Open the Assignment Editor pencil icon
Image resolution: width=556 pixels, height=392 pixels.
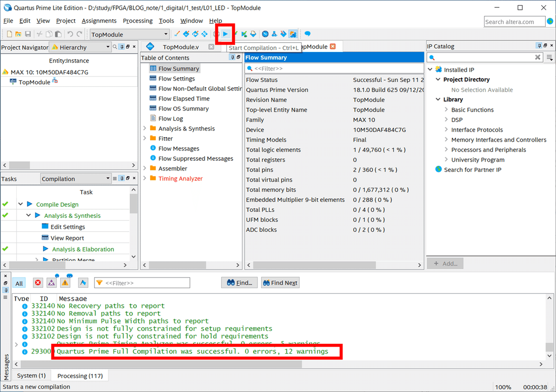(177, 34)
